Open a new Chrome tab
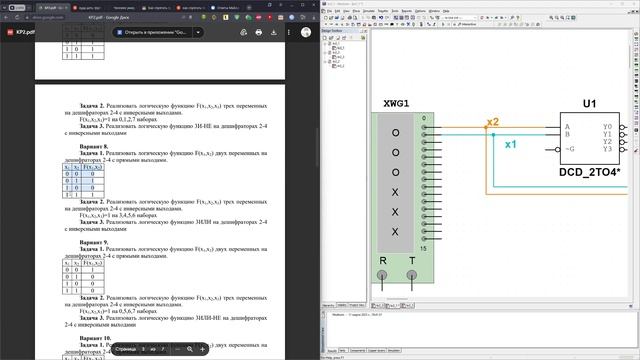Viewport: 640px width, 360px height. (249, 7)
